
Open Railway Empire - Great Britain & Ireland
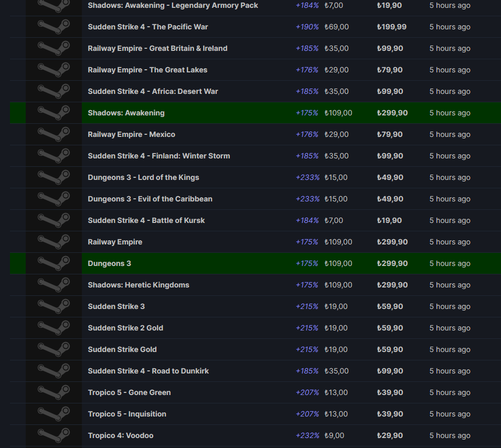click(x=157, y=48)
